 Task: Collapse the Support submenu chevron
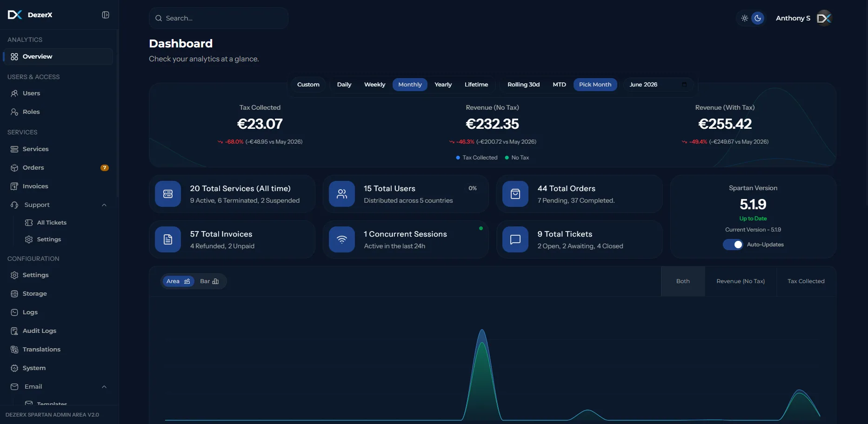click(104, 205)
